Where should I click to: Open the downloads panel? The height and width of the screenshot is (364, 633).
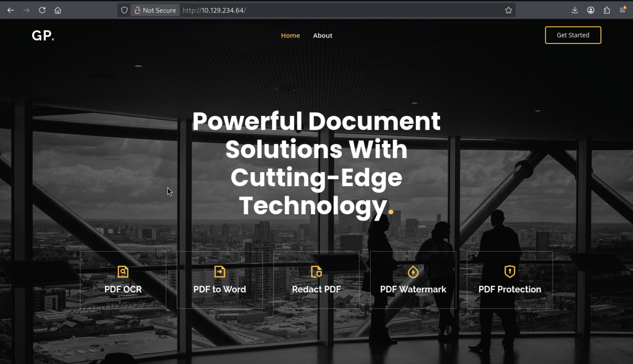pos(575,10)
